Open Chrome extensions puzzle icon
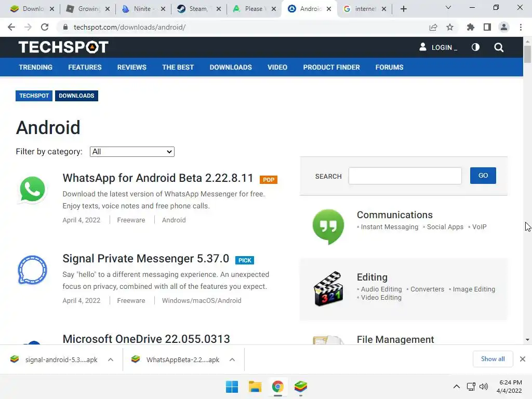Image resolution: width=532 pixels, height=399 pixels. tap(471, 27)
